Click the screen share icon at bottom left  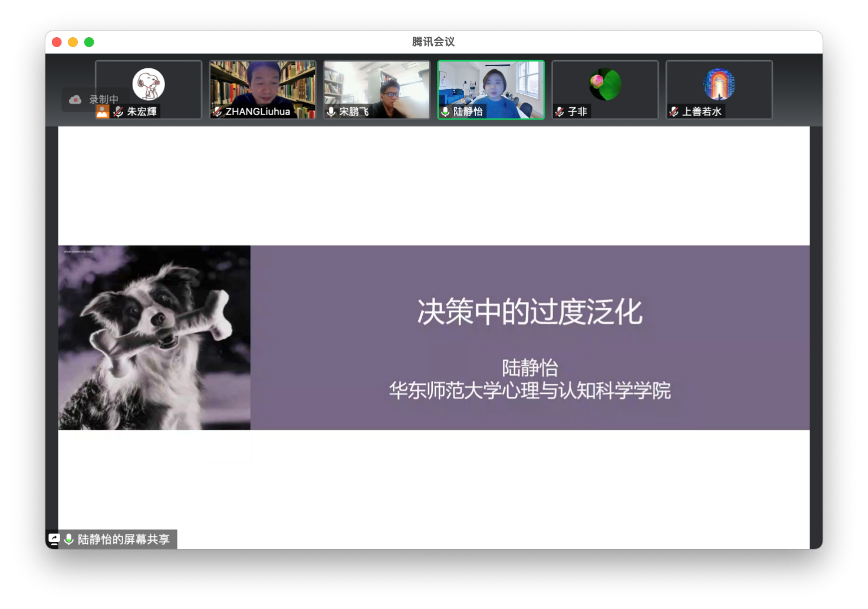tap(54, 539)
